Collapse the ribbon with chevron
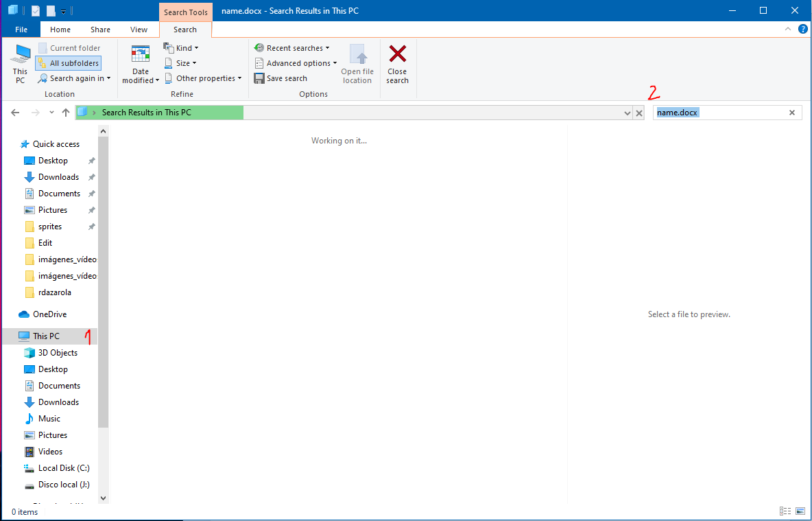The height and width of the screenshot is (521, 812). point(788,29)
